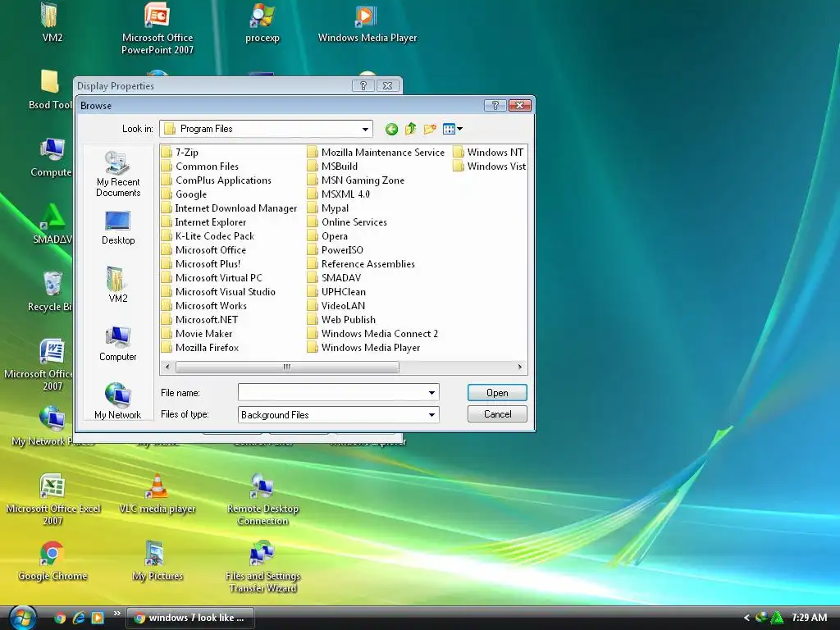This screenshot has width=840, height=630.
Task: Select the K-Lite Codec Pack folder
Action: coord(208,235)
